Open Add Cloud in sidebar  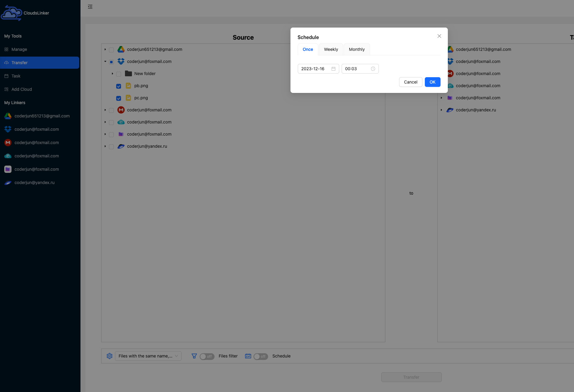point(40,89)
